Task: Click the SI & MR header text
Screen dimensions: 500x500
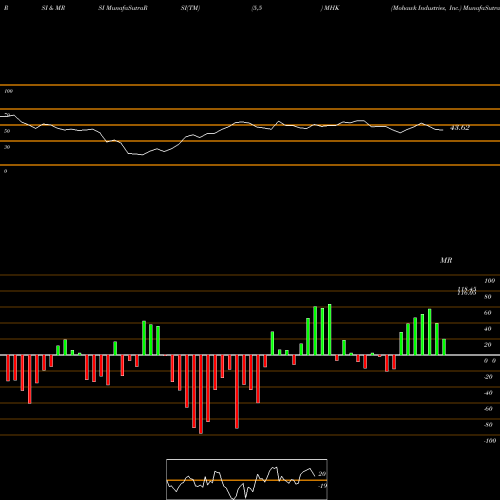Action: pyautogui.click(x=53, y=8)
